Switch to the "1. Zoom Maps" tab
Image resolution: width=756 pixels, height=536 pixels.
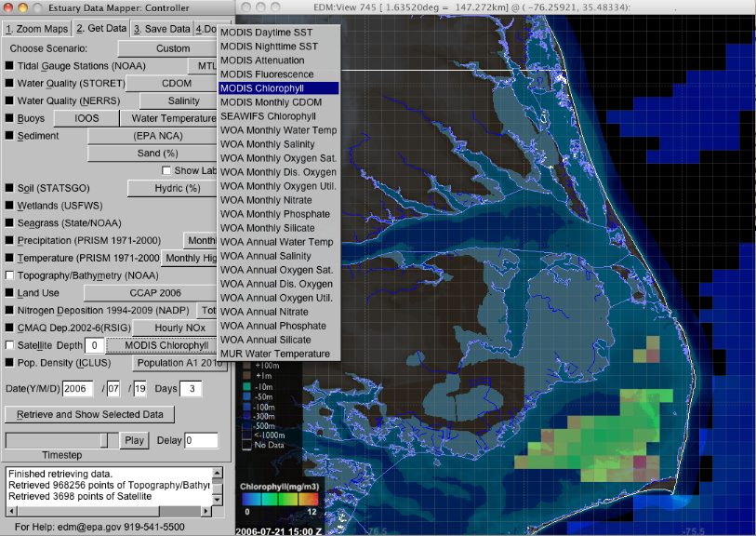click(x=36, y=28)
